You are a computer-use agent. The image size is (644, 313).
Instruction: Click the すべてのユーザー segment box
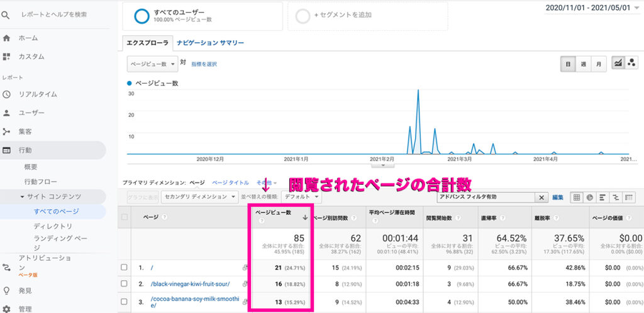click(203, 16)
